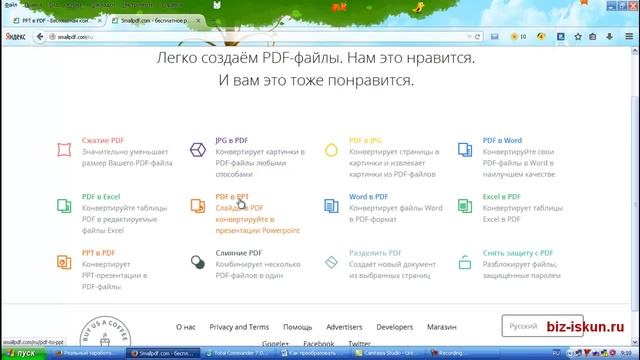This screenshot has width=640, height=360.
Task: Close the Smallpdf.com tab
Action: point(198,20)
